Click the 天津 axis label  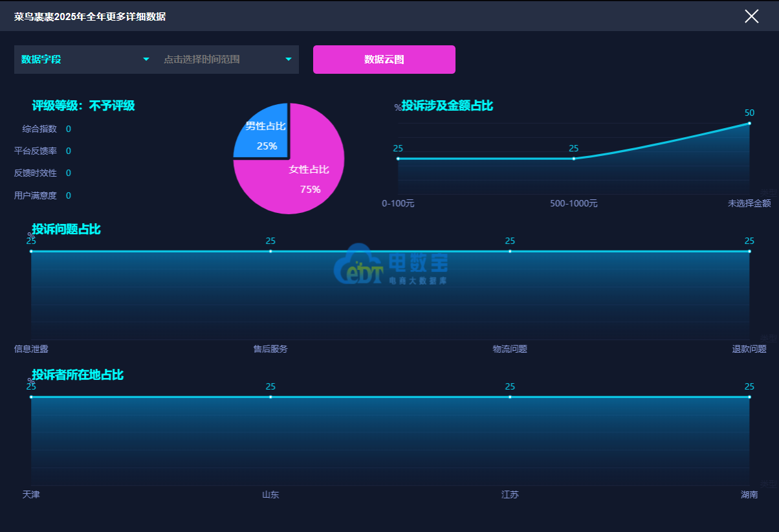pos(31,494)
